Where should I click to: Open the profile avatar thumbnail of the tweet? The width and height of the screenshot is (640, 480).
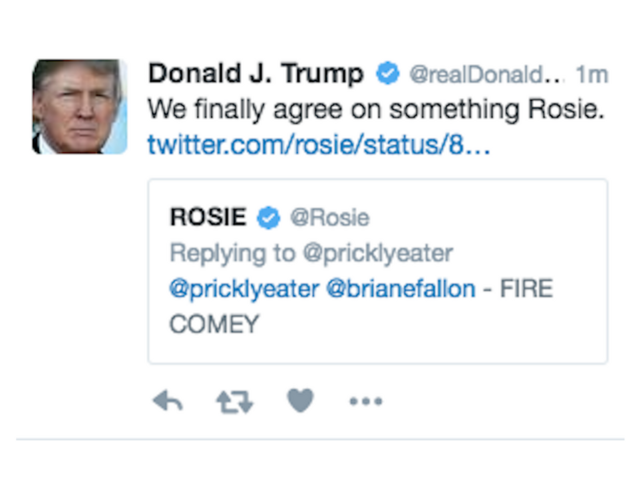(x=80, y=107)
